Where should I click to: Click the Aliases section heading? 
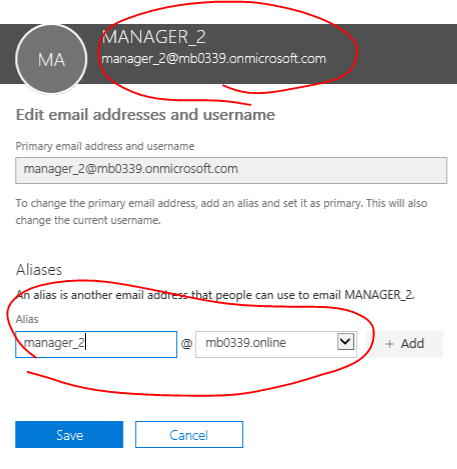tap(39, 270)
